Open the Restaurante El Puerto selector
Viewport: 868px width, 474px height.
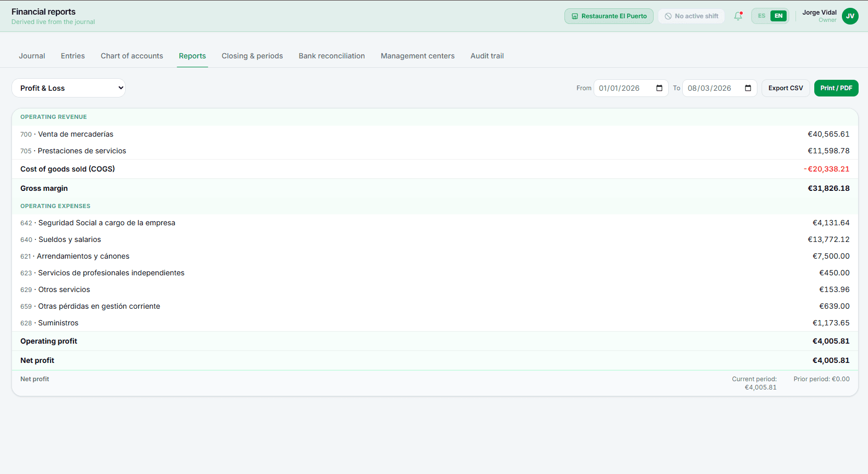point(609,16)
